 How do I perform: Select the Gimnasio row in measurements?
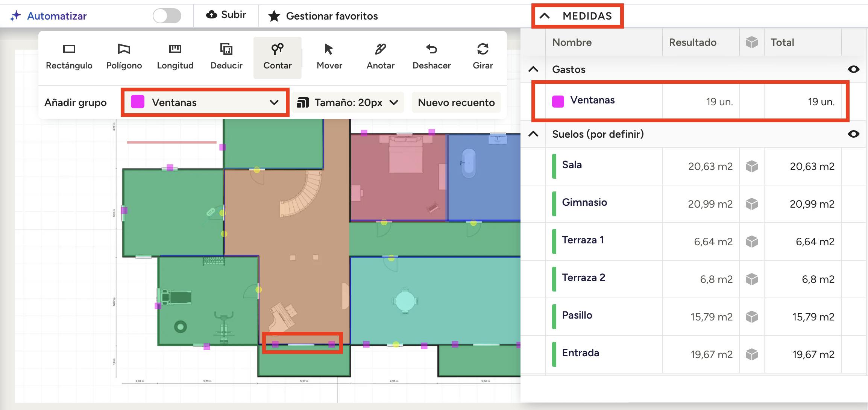[x=584, y=203]
